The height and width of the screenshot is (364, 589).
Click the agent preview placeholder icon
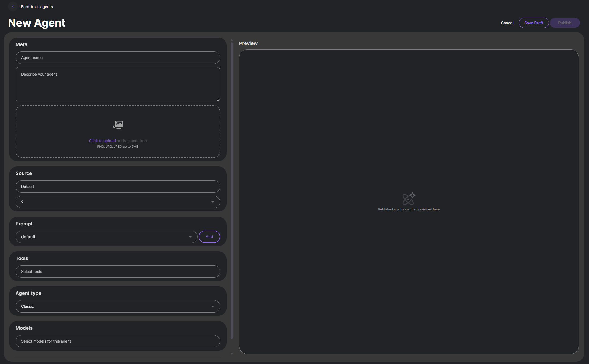point(409,199)
